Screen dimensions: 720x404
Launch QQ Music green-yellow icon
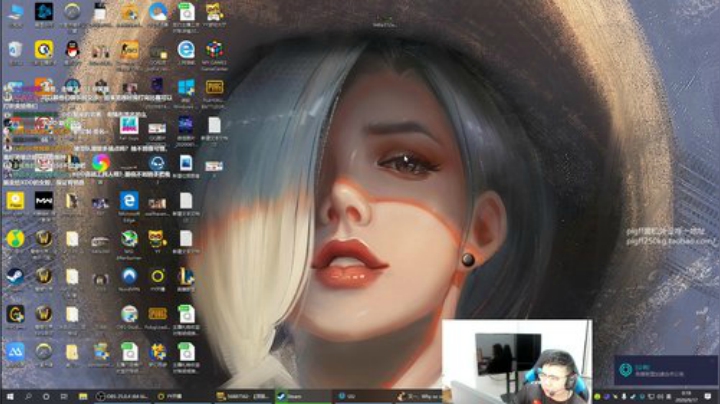pyautogui.click(x=16, y=239)
